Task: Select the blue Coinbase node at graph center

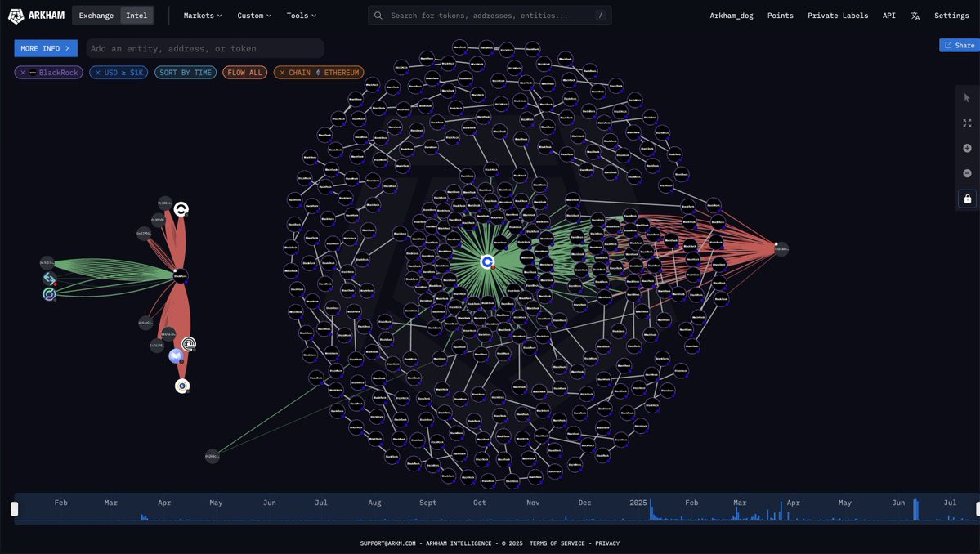Action: (487, 262)
